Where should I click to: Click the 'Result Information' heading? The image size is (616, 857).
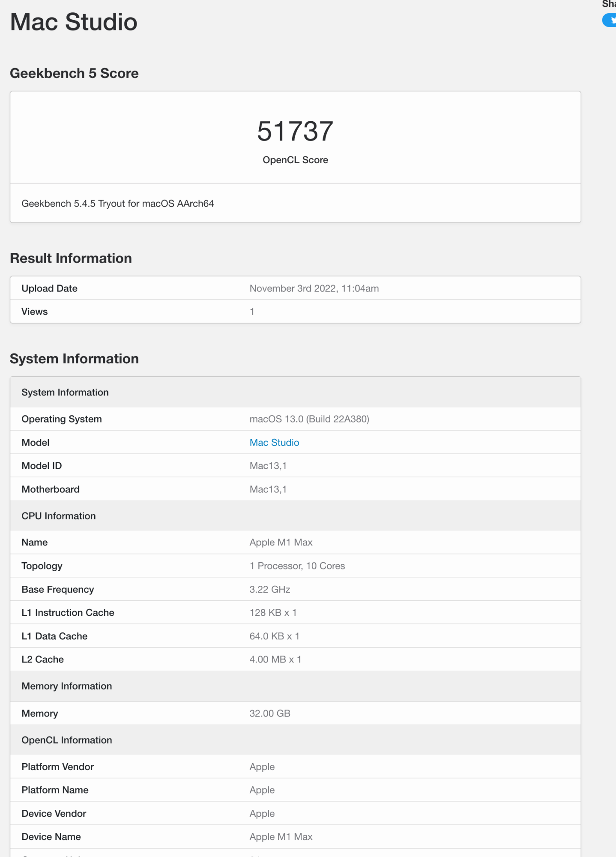71,258
